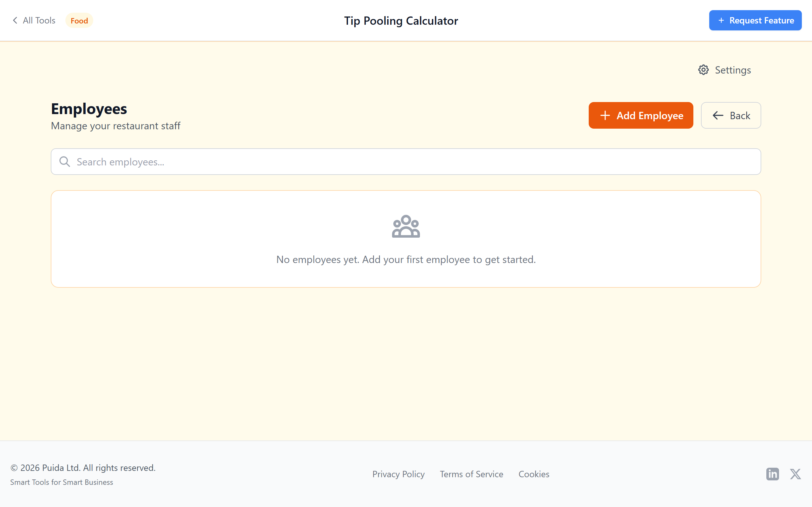Open the Terms of Service link
Screen dimensions: 812x507
[x=471, y=474]
